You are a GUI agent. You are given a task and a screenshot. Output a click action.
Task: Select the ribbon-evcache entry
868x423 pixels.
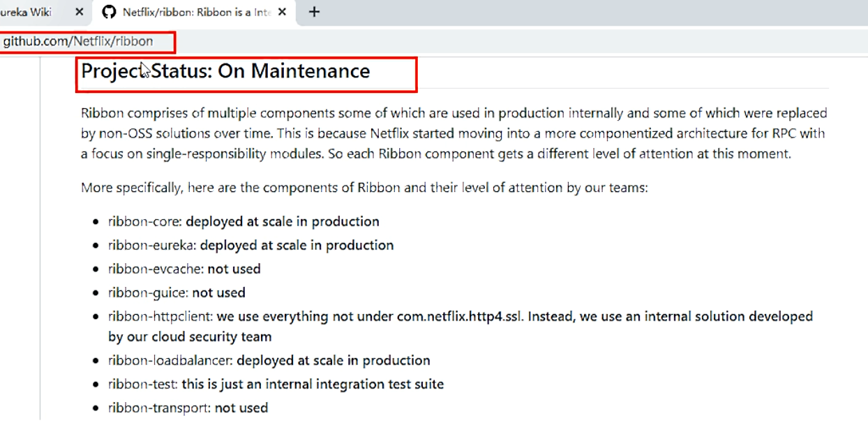184,269
